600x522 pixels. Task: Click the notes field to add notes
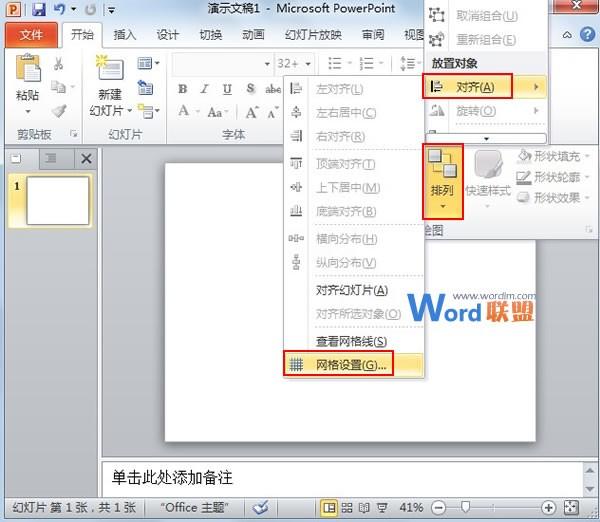[x=342, y=478]
